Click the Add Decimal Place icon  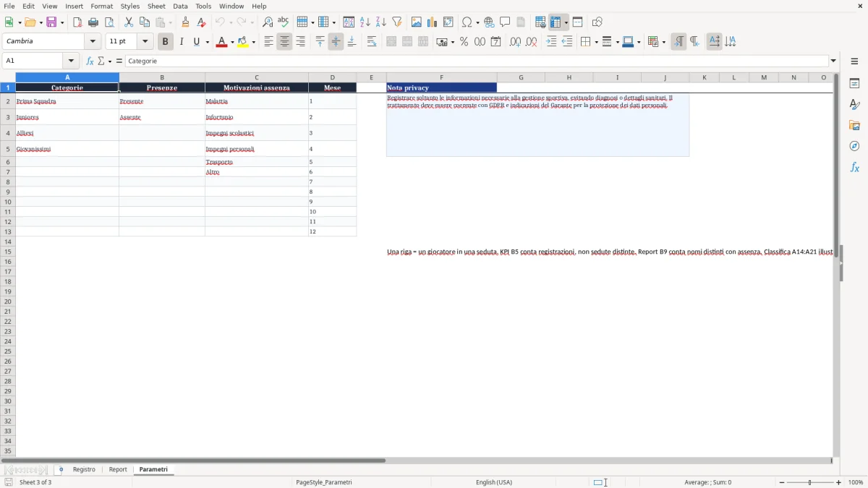click(515, 42)
